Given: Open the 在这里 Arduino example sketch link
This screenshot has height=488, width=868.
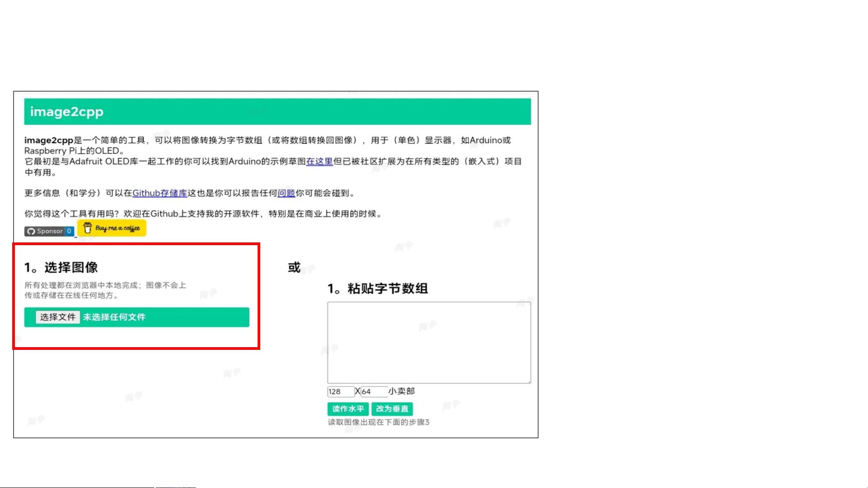Looking at the screenshot, I should [319, 162].
